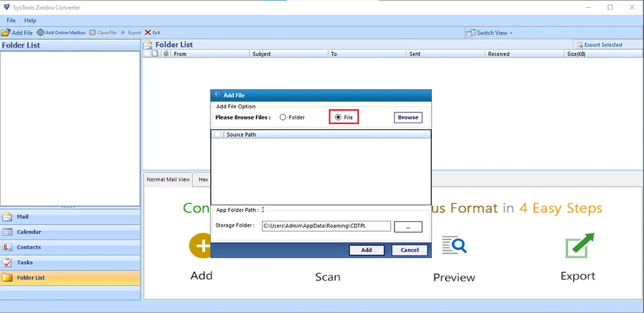Viewport: 644px width, 313px height.
Task: Sort by the Size(KB) column header
Action: (x=603, y=54)
